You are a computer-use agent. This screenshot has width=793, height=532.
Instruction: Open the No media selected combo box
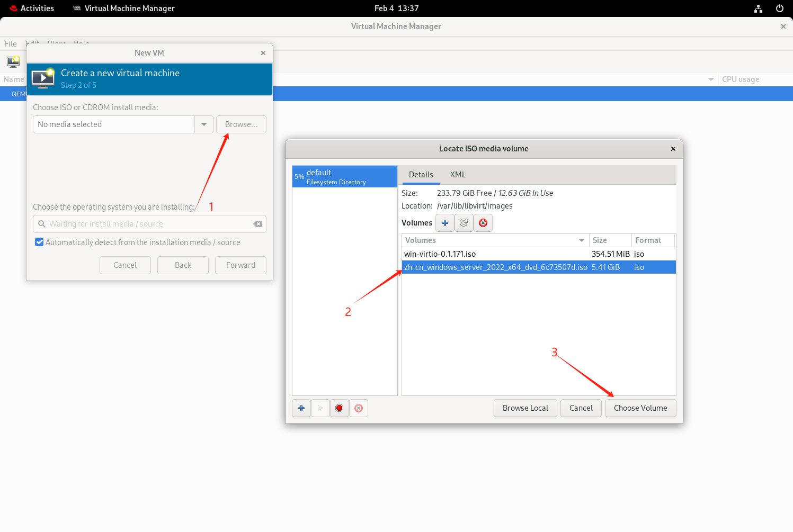(x=114, y=124)
